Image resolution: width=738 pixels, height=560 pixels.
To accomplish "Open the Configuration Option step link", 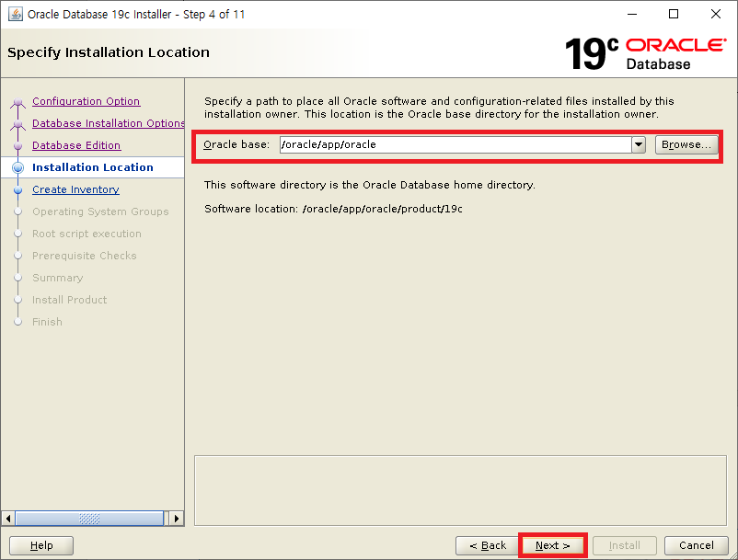I will click(x=86, y=101).
